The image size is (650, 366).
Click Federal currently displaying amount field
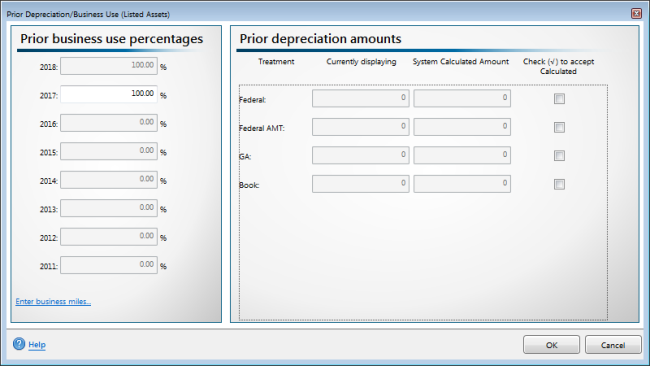361,98
